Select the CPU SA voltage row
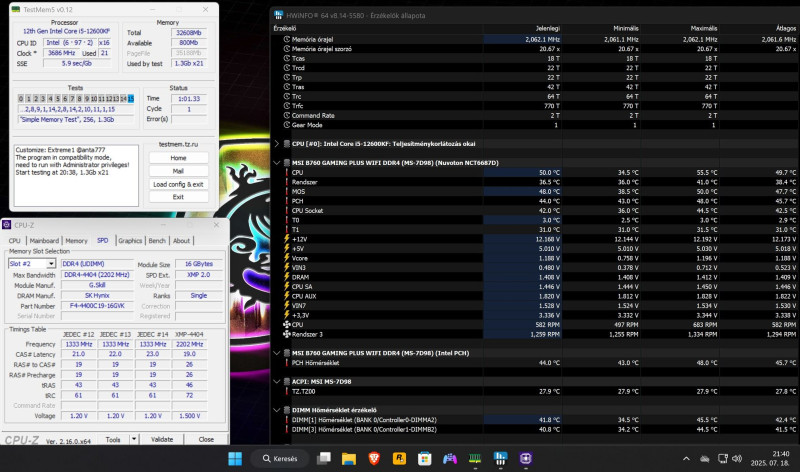Screen dimensions: 800x472 click(535, 287)
